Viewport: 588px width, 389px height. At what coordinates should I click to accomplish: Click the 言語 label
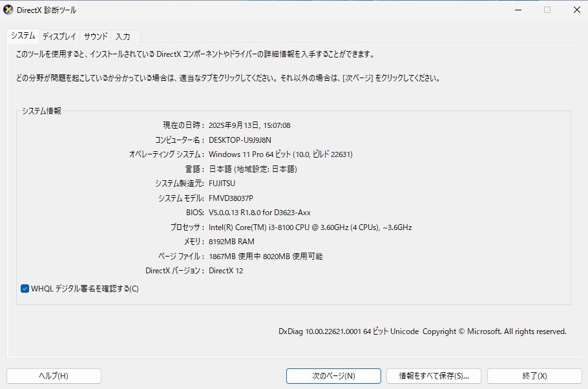coord(195,169)
